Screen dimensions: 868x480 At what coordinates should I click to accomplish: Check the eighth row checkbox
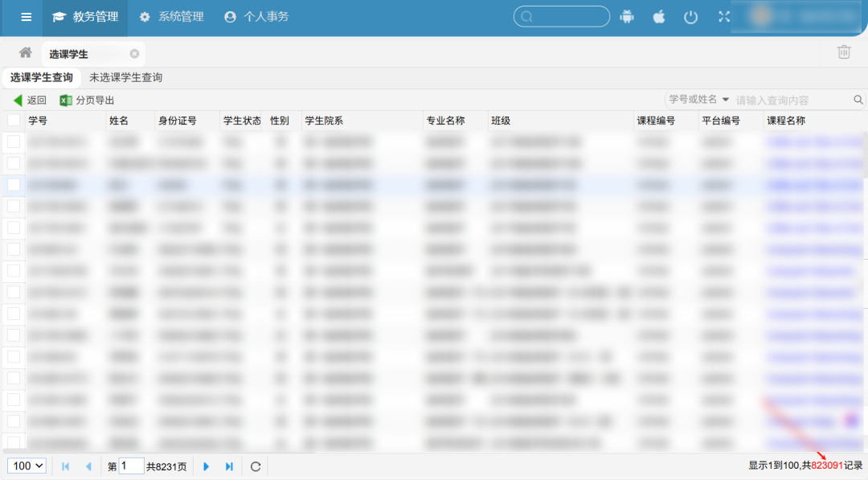(14, 293)
